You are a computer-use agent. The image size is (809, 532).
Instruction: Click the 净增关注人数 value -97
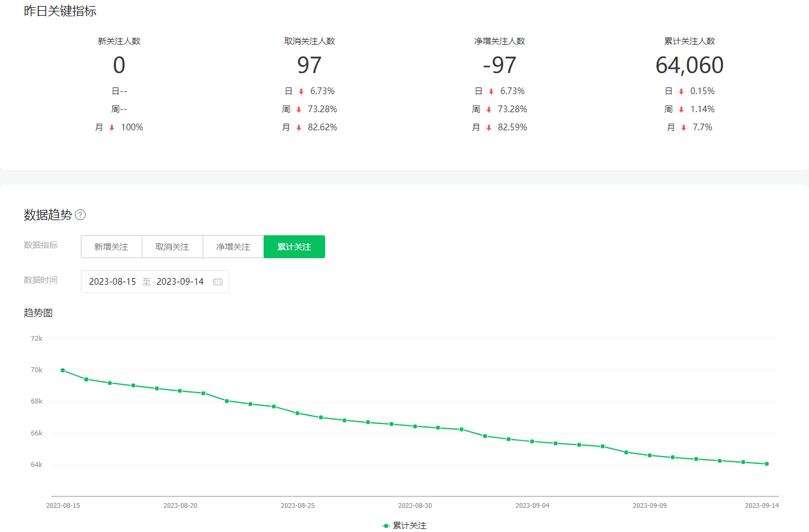click(x=500, y=65)
